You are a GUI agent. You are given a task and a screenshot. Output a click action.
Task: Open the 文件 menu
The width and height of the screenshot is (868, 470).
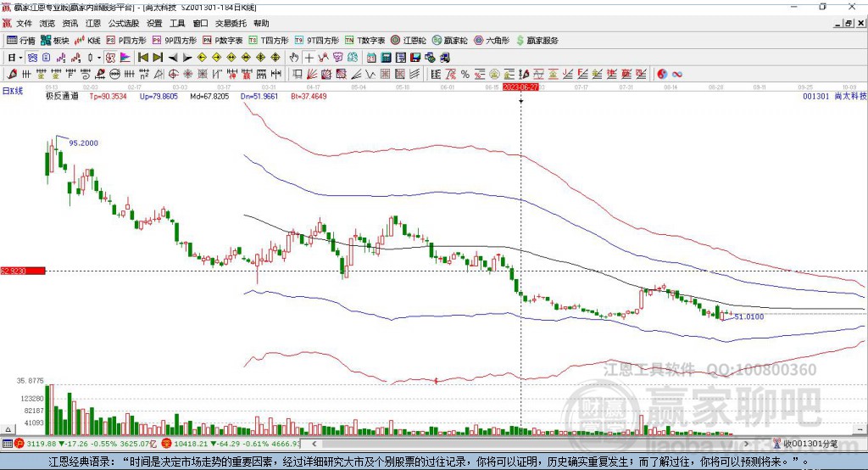(x=24, y=23)
